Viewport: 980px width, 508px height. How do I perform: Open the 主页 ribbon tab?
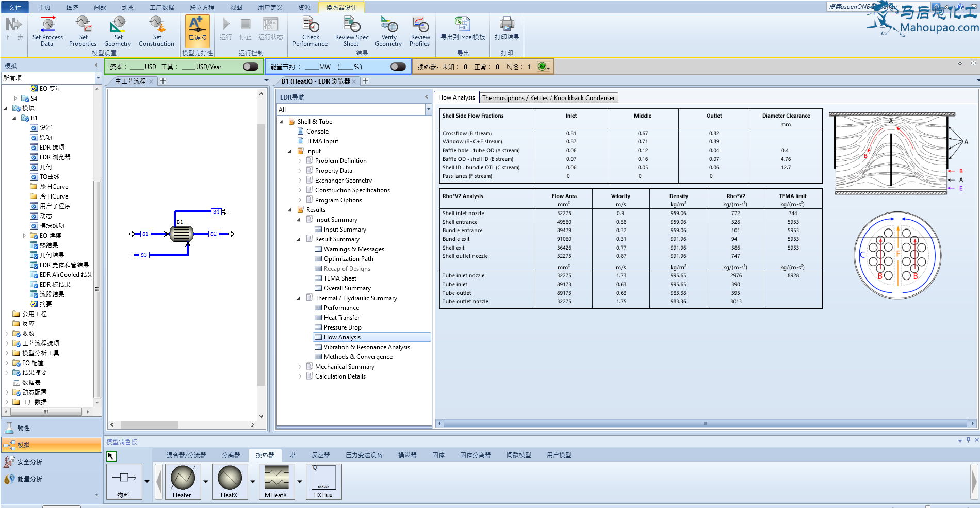point(44,7)
